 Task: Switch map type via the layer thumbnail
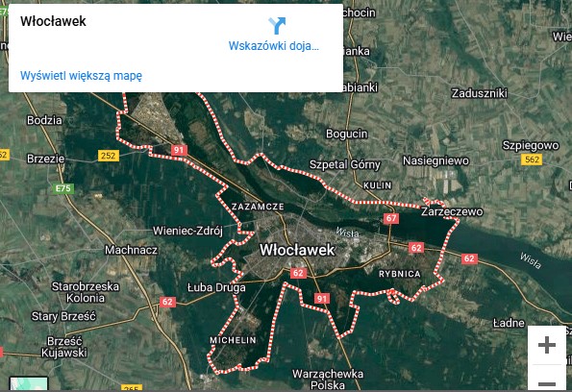[x=29, y=384]
